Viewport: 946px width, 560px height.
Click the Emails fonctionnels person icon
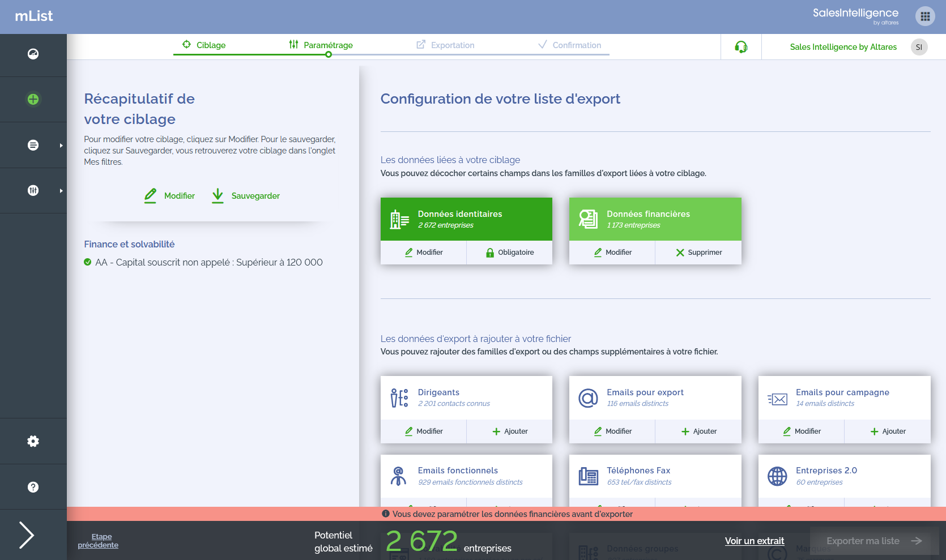(x=398, y=476)
